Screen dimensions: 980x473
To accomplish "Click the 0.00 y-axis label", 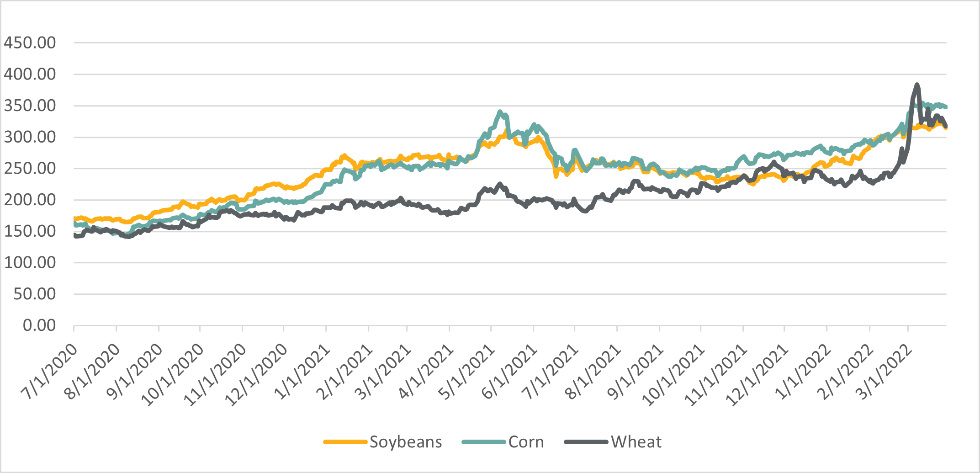I will coord(39,325).
